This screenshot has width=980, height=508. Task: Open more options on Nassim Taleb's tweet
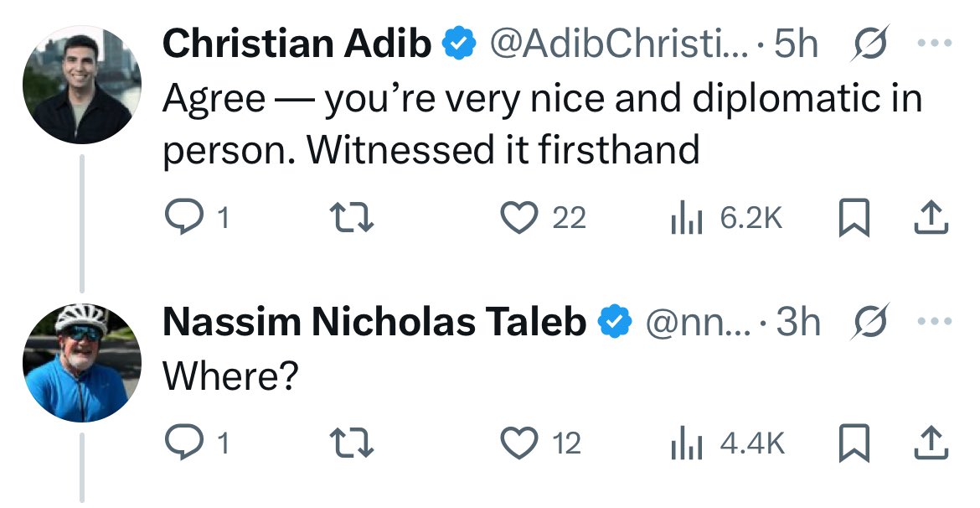(x=935, y=321)
